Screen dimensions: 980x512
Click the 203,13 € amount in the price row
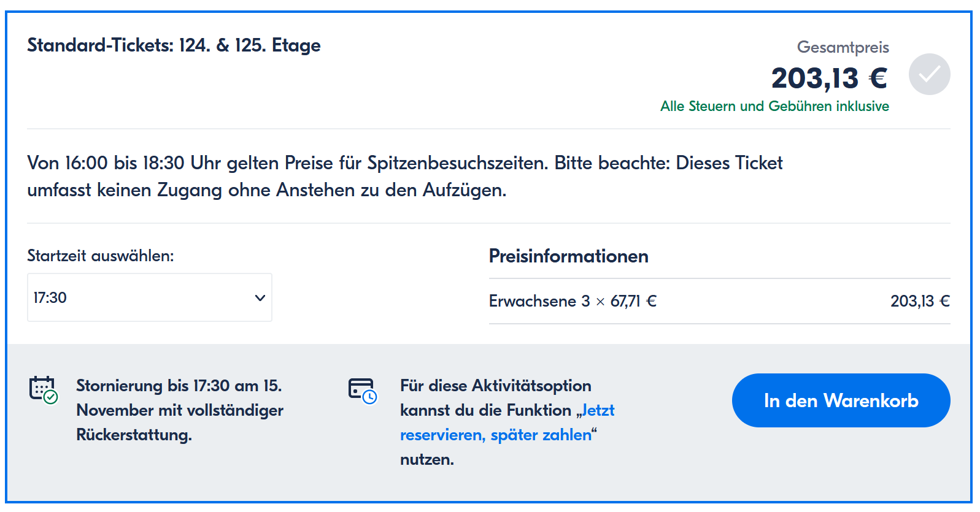coord(919,301)
